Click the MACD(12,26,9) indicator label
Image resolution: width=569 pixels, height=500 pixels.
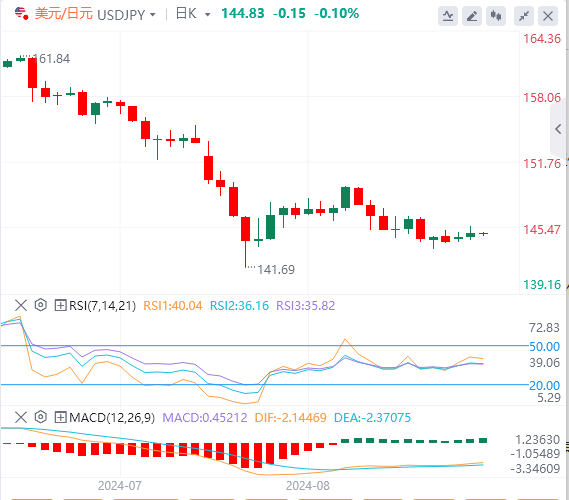tap(112, 418)
